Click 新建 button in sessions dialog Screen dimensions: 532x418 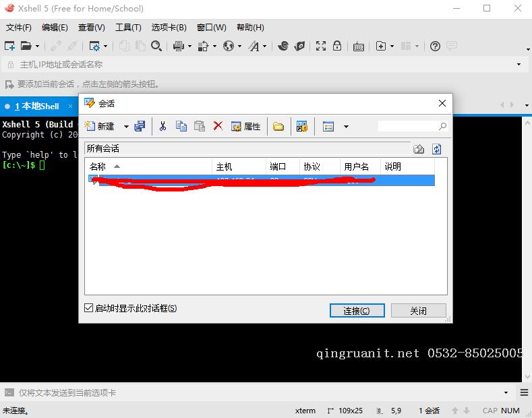click(x=99, y=126)
